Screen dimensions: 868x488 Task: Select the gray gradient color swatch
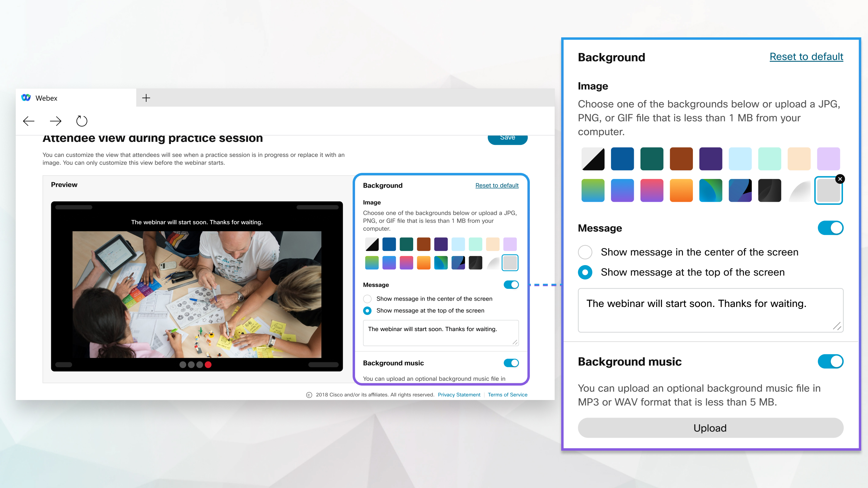pyautogui.click(x=800, y=190)
